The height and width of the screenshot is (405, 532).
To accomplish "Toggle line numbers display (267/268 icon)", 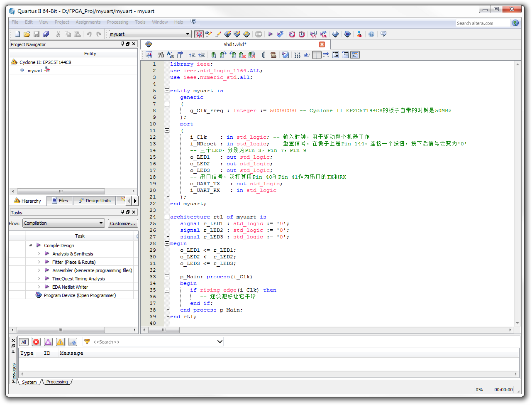I will tap(298, 55).
